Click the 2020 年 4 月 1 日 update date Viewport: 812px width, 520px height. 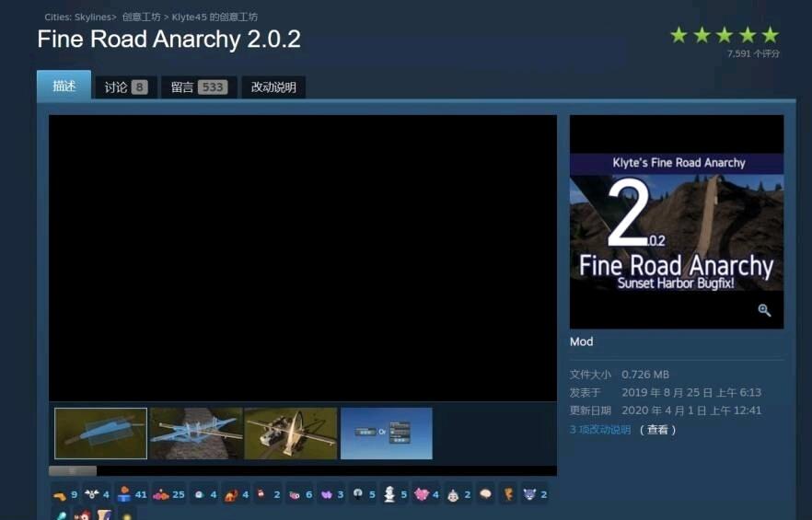click(x=691, y=410)
